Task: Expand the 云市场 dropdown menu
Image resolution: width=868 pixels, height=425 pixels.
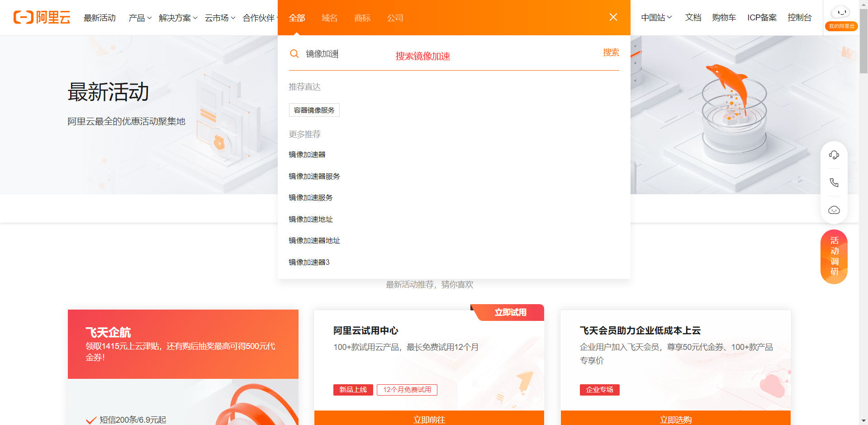Action: tap(220, 18)
